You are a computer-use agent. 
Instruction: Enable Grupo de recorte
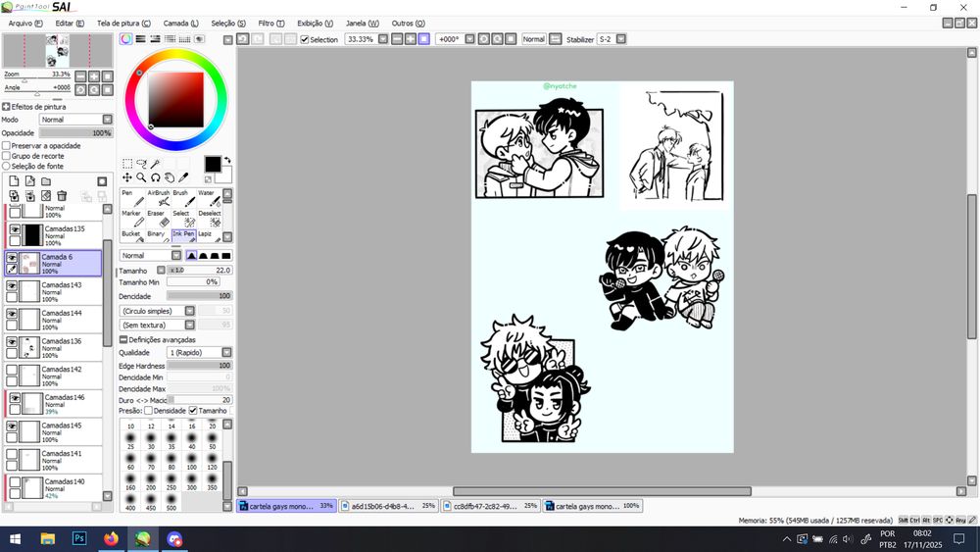6,156
